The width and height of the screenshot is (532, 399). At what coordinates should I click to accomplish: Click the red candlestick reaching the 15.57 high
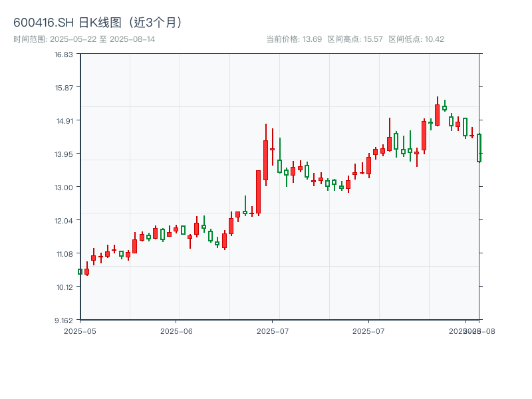[x=438, y=111]
